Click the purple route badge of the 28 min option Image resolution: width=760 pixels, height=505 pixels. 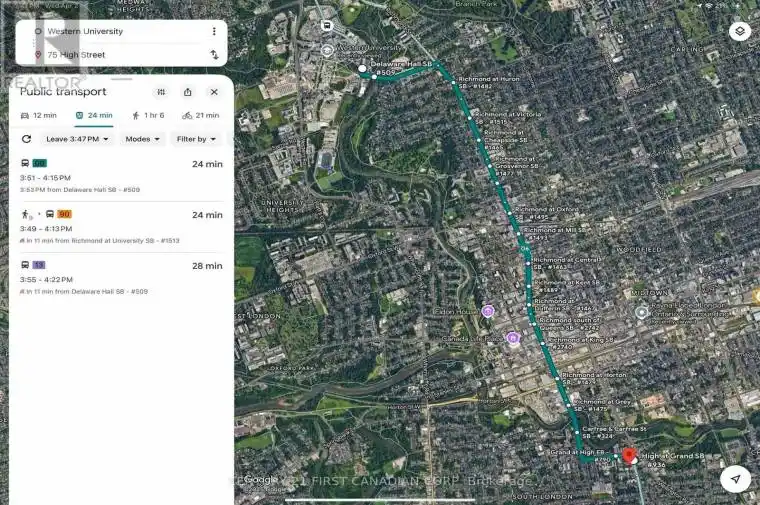(39, 265)
